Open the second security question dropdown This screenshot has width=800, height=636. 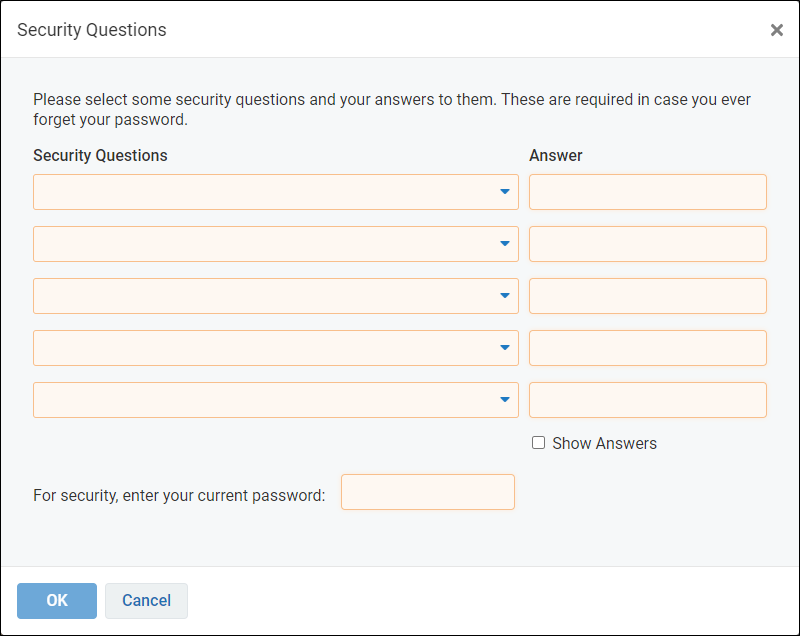pyautogui.click(x=276, y=244)
